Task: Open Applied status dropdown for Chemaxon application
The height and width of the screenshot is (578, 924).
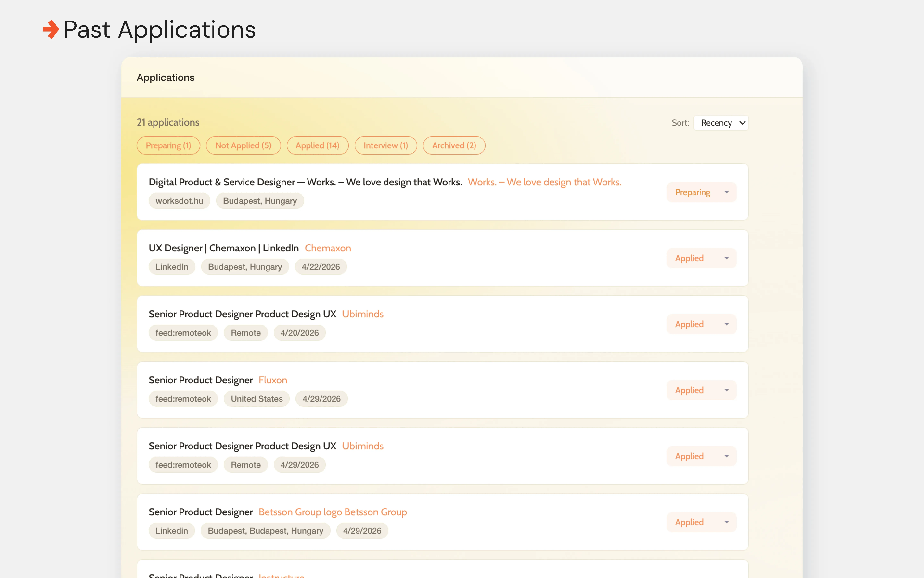Action: tap(701, 258)
